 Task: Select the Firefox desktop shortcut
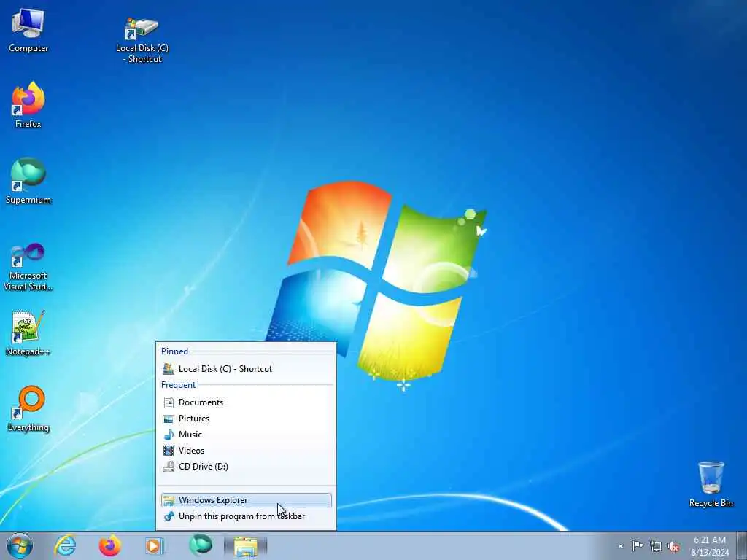tap(28, 105)
